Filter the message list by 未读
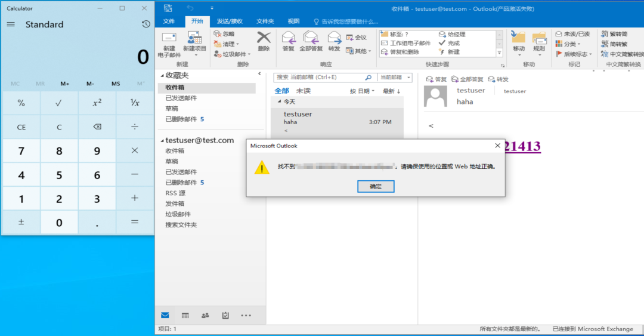Screen dimensions: 644x336 tap(304, 91)
